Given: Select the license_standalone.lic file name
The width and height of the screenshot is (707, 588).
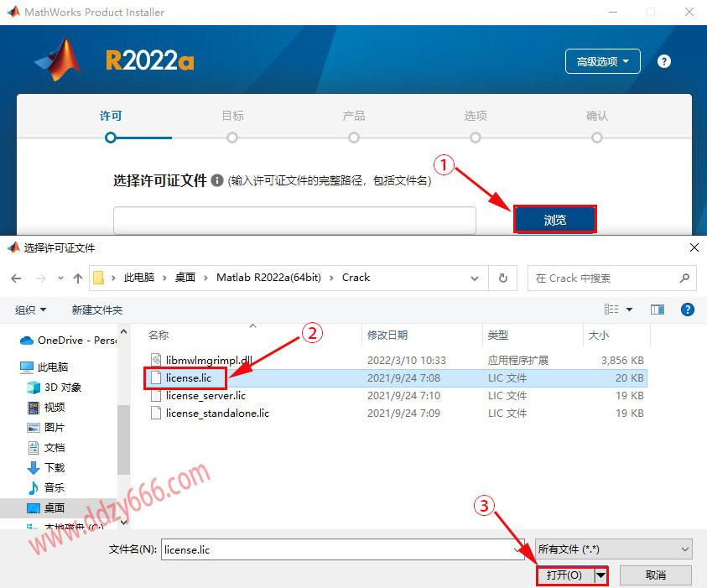Looking at the screenshot, I should (217, 413).
